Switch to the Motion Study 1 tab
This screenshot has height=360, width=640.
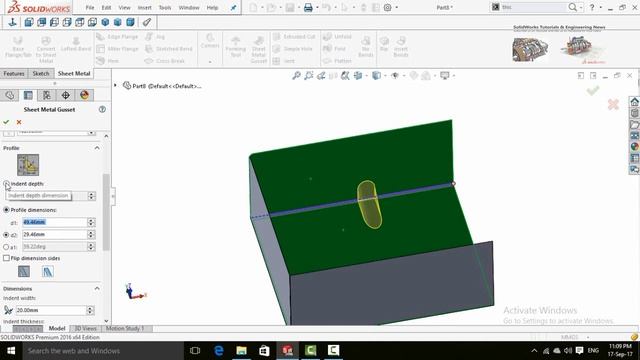tap(125, 329)
